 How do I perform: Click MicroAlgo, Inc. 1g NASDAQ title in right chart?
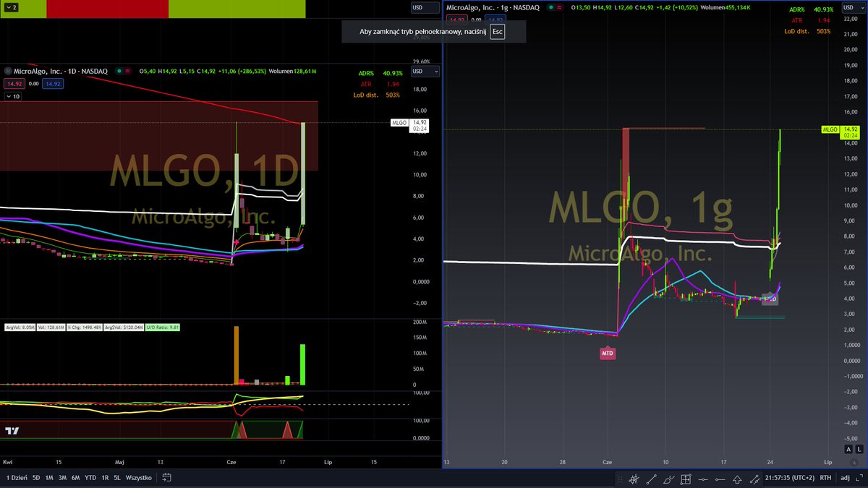492,7
